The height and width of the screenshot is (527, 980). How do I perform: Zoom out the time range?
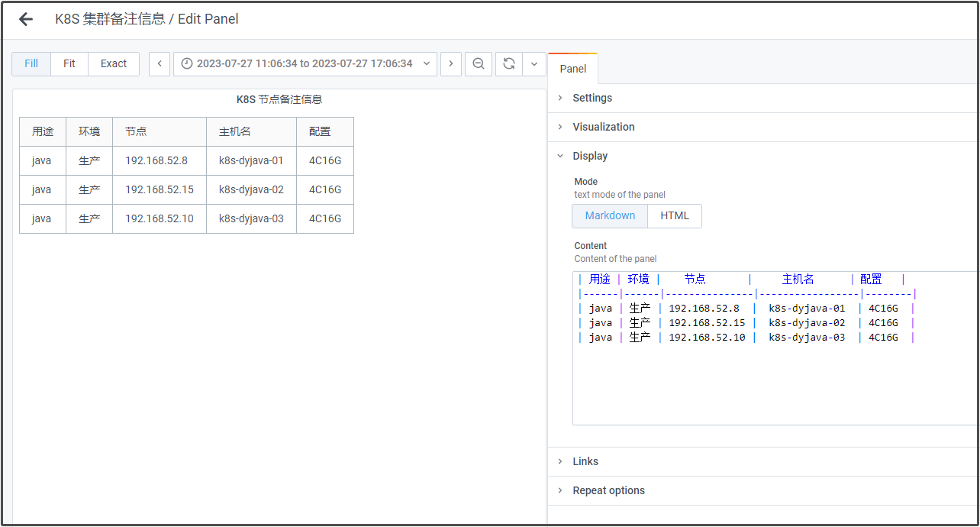point(479,64)
